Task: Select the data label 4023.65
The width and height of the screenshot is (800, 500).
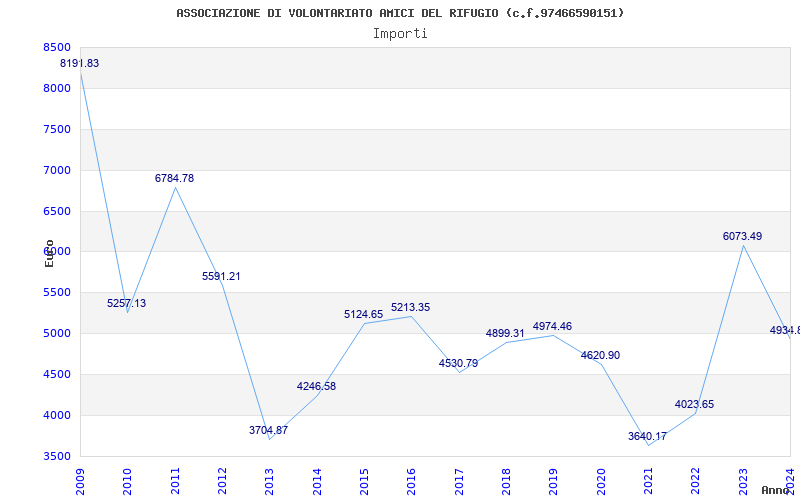Action: tap(694, 405)
